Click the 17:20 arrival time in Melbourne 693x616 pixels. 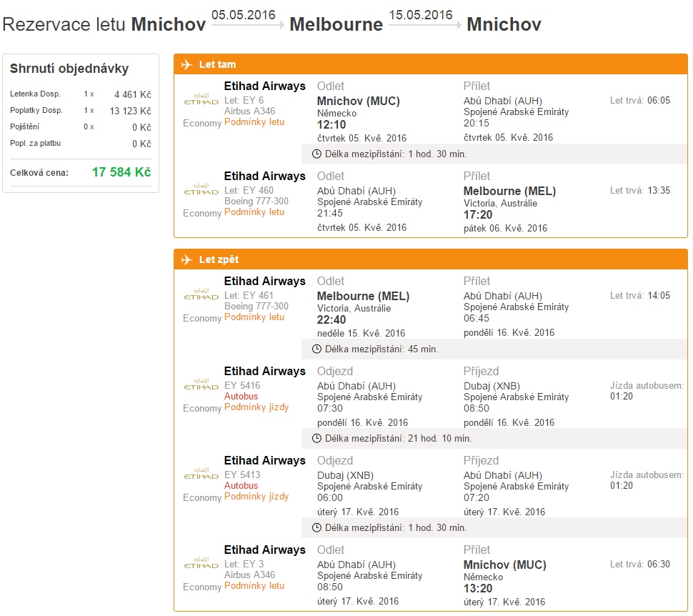tap(478, 215)
